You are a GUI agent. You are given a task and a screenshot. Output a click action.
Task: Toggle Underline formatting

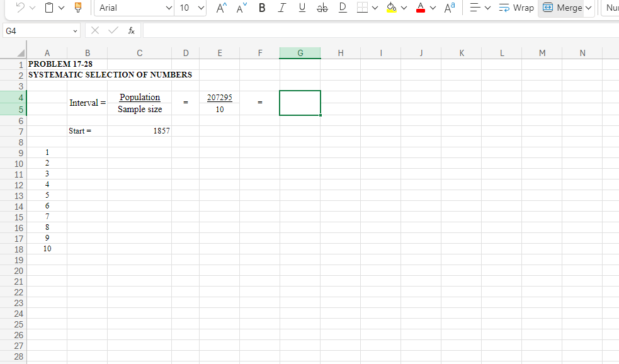point(302,8)
